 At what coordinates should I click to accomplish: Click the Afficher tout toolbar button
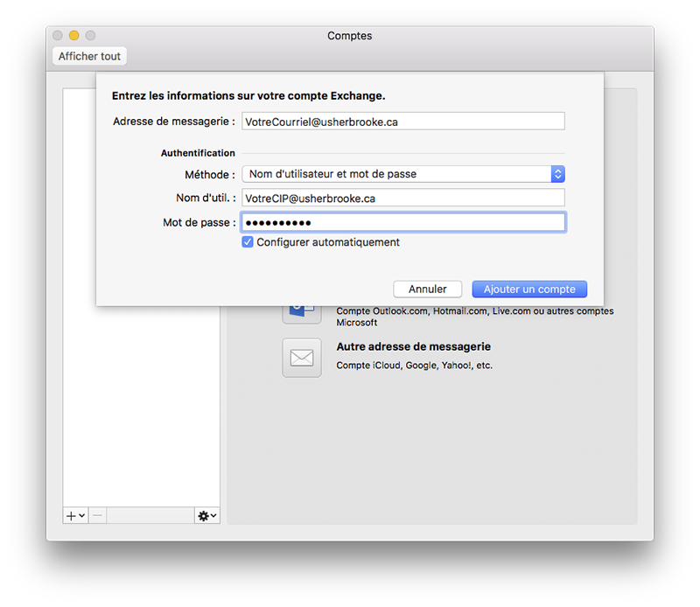pyautogui.click(x=90, y=56)
